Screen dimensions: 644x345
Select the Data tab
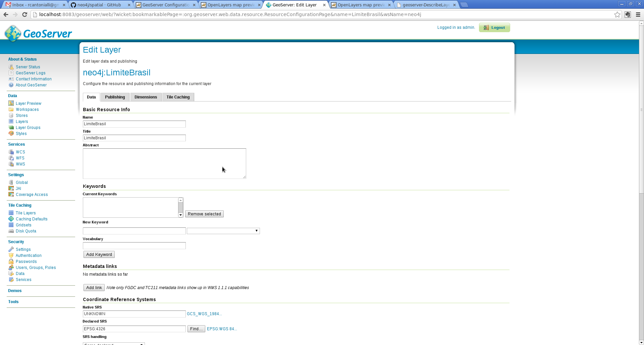point(91,97)
